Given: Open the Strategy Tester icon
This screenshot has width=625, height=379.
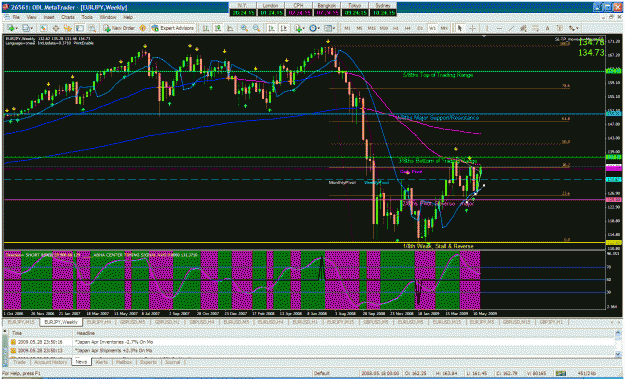Looking at the screenshot, I should click(x=92, y=28).
